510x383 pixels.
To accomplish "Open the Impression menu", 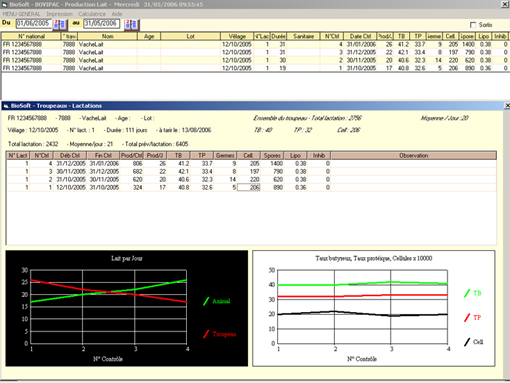I will 59,14.
